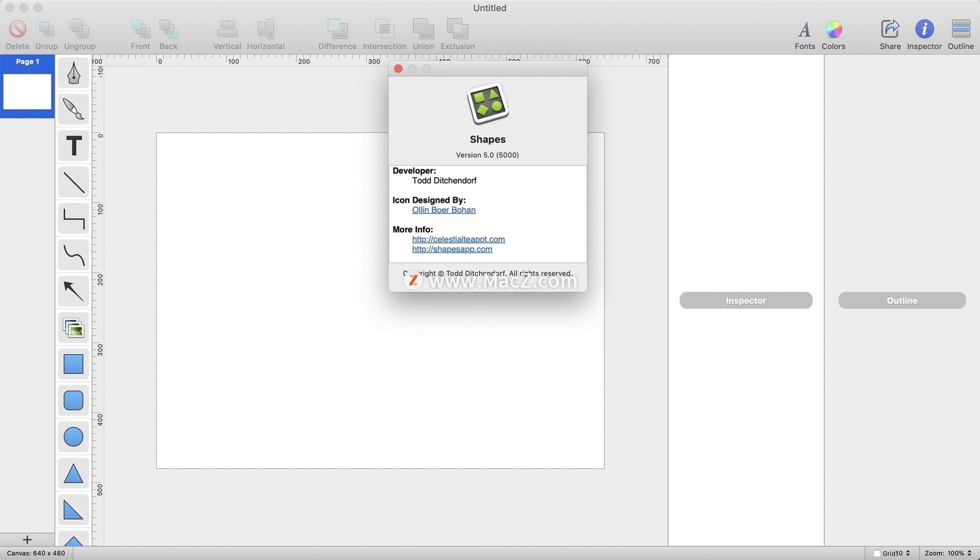Select the curved connector tool
This screenshot has width=980, height=560.
(73, 255)
